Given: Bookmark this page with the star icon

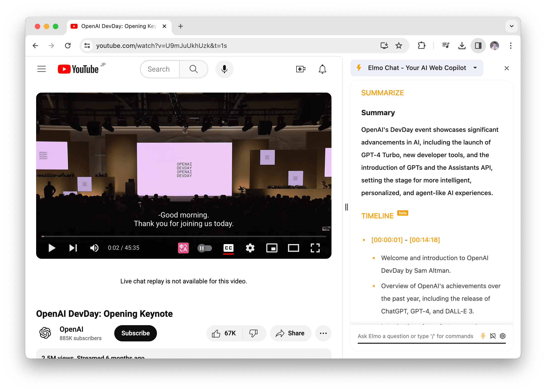Looking at the screenshot, I should 399,46.
